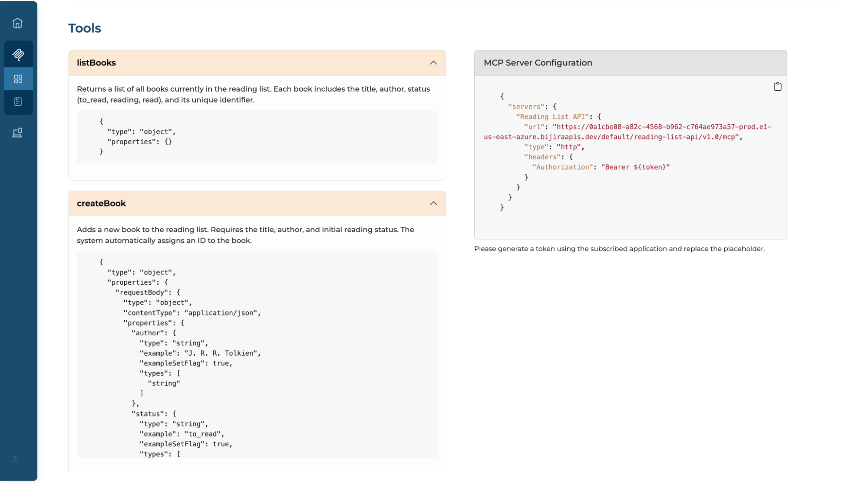Screen dimensions: 868x482
Task: Select the grid overview icon in sidebar
Action: click(18, 79)
